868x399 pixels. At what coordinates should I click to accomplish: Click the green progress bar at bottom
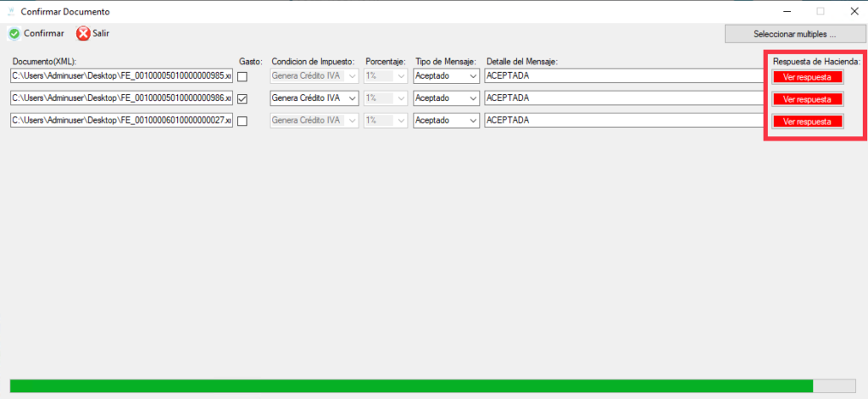point(411,385)
